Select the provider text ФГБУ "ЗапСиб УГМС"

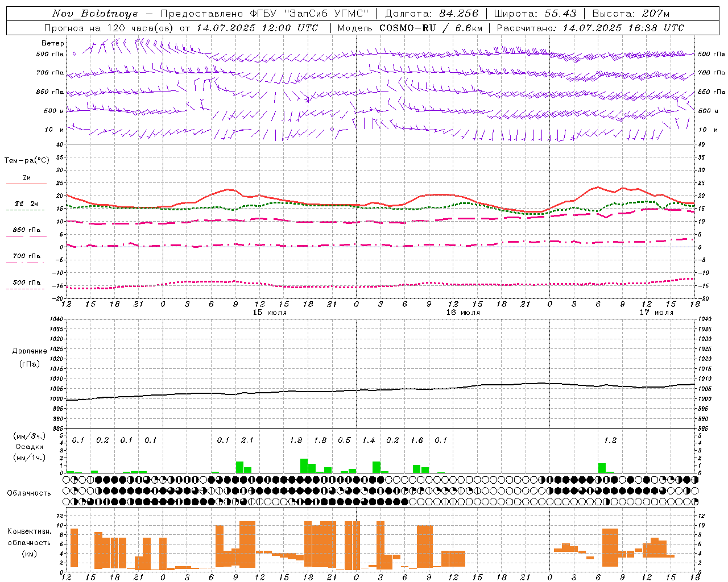[309, 14]
